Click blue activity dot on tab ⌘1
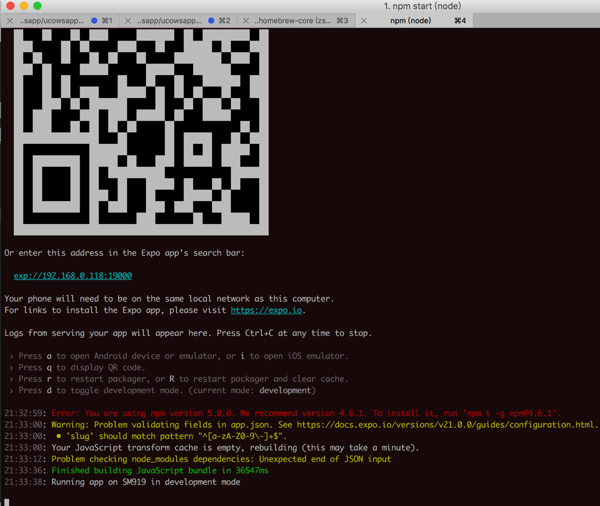 (x=94, y=21)
